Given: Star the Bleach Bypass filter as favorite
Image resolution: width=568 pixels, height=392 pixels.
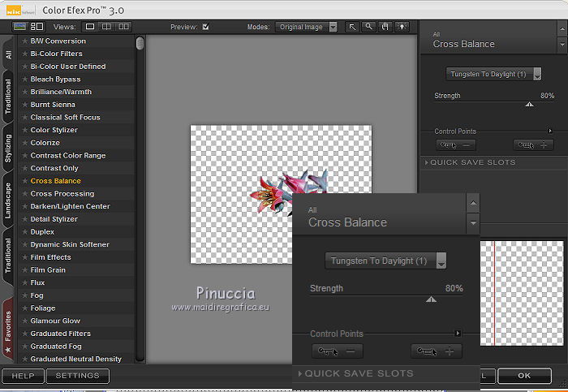Looking at the screenshot, I should (x=25, y=80).
